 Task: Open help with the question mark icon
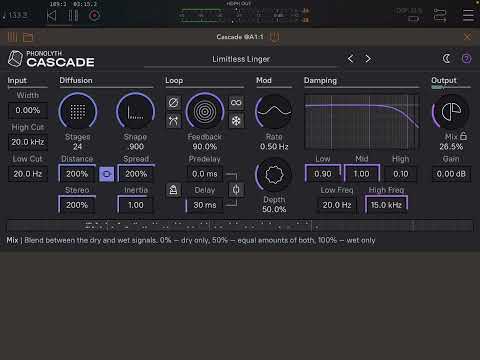click(466, 59)
